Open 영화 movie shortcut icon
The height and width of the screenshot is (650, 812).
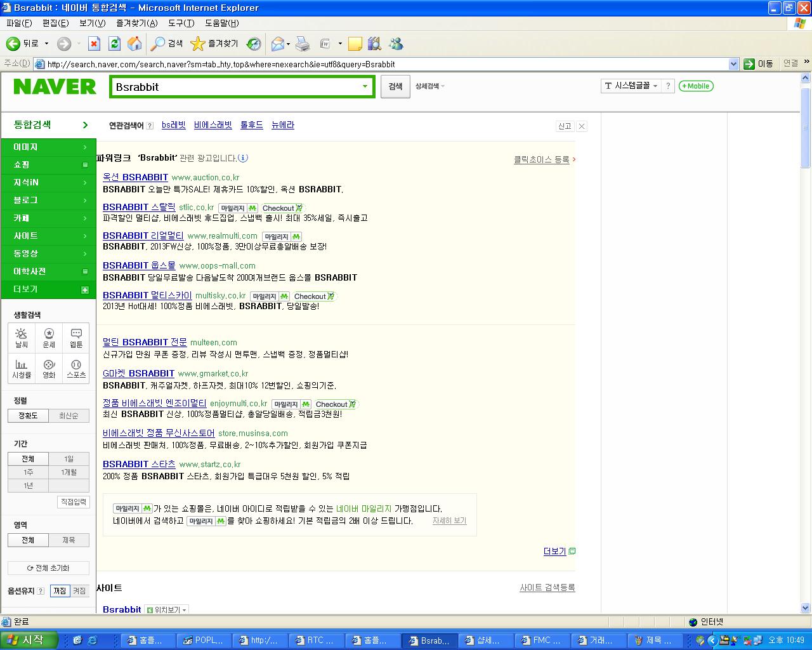[x=49, y=369]
